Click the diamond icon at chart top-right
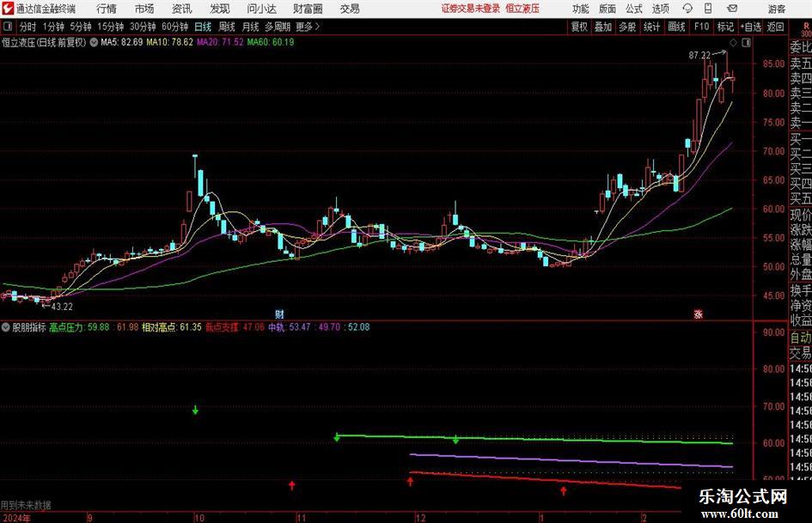 click(733, 42)
